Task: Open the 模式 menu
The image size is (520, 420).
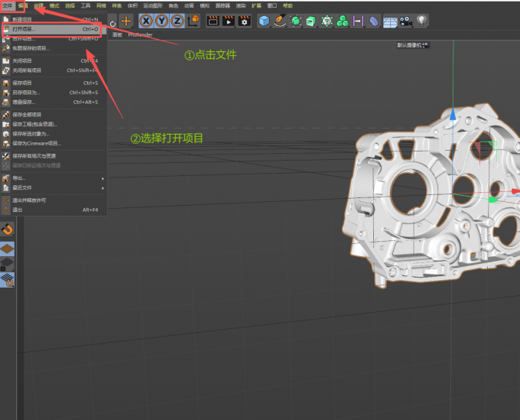Action: [x=54, y=5]
